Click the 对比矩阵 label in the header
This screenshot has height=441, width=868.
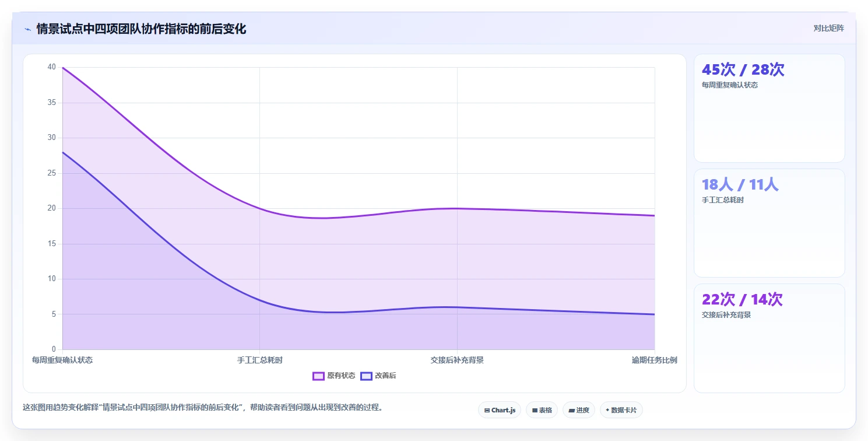click(x=828, y=28)
